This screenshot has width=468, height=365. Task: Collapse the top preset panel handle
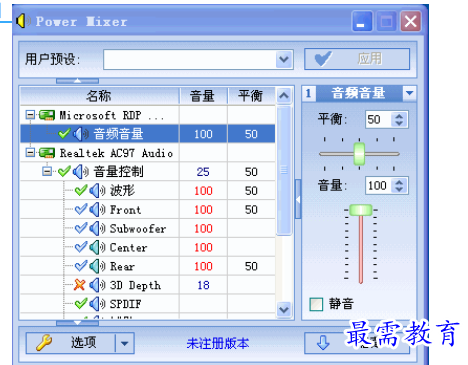click(77, 81)
